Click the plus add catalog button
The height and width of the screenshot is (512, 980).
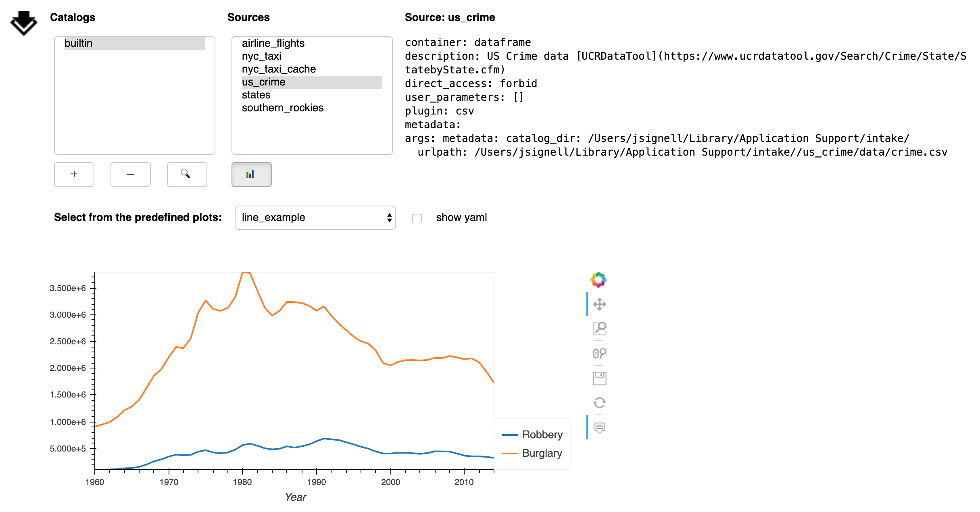(x=74, y=174)
